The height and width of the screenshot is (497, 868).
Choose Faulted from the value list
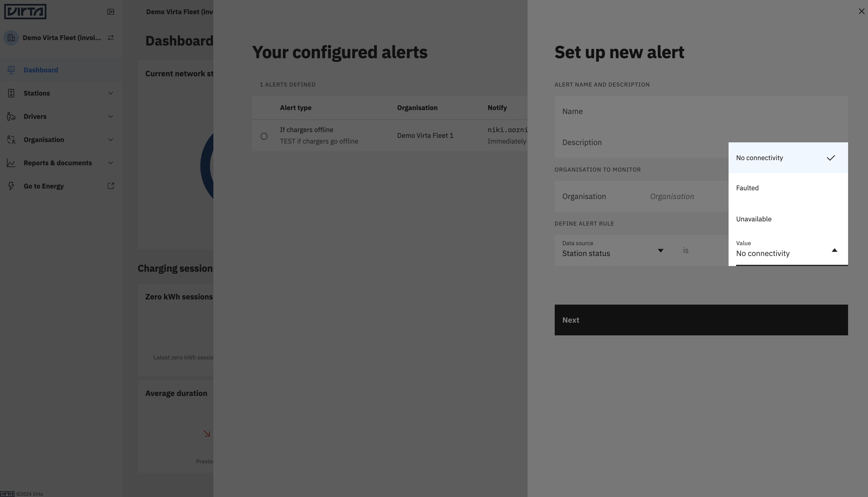click(788, 188)
